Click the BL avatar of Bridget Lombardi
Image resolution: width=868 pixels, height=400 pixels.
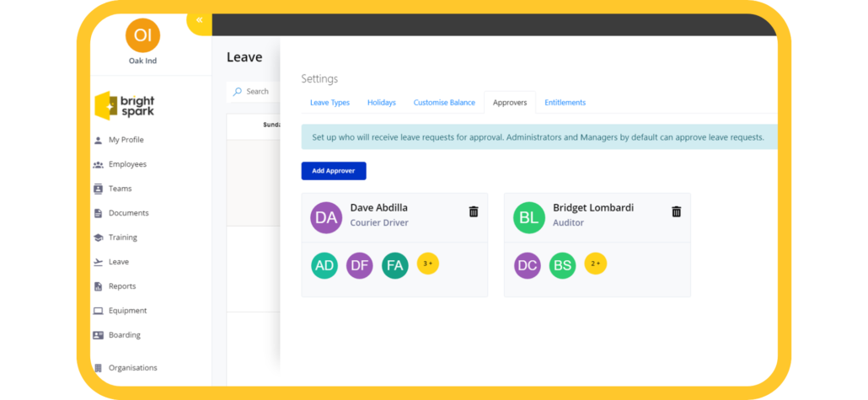click(x=529, y=217)
